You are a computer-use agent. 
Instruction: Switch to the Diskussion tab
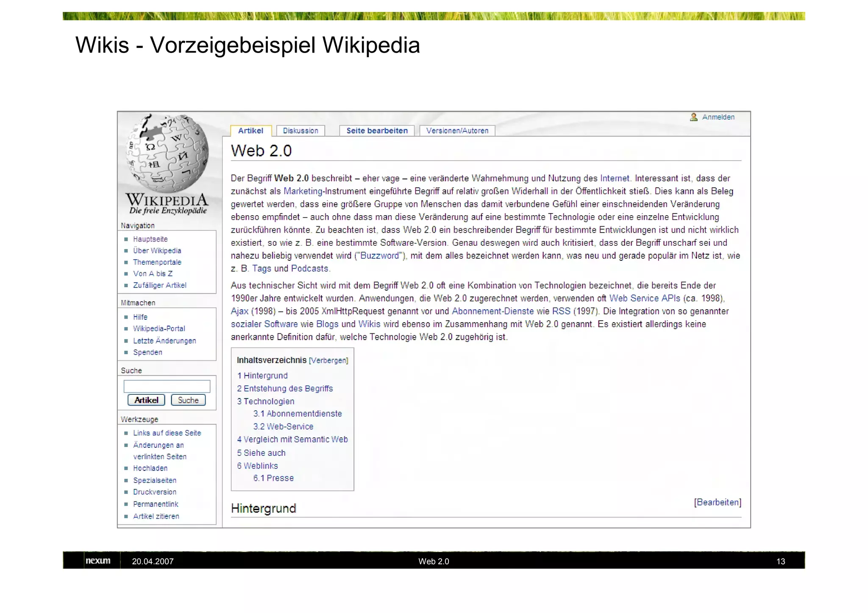[300, 131]
